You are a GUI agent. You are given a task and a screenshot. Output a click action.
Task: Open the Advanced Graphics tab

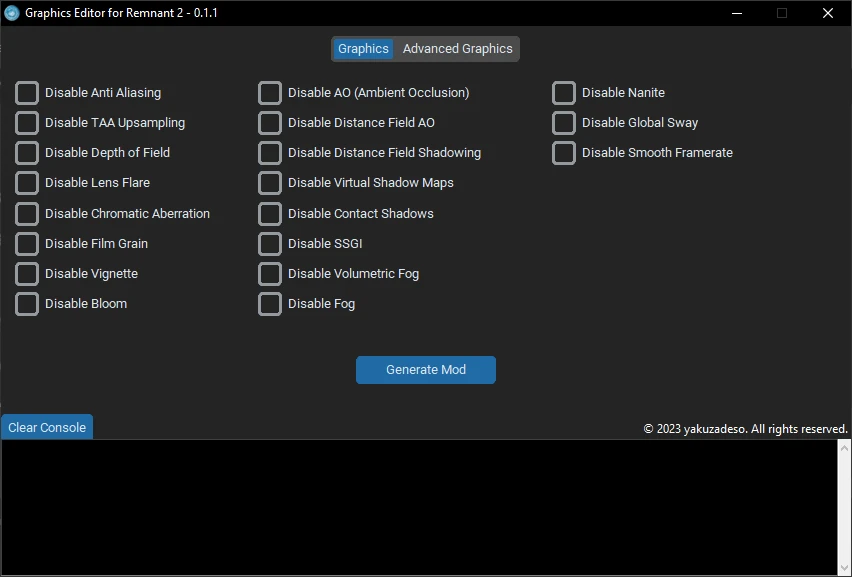[x=458, y=49]
